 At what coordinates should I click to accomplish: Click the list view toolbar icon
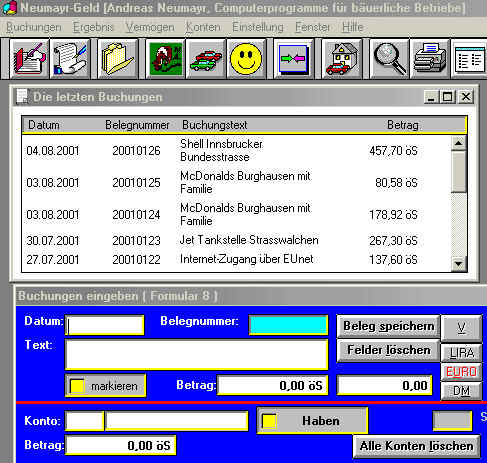[469, 59]
